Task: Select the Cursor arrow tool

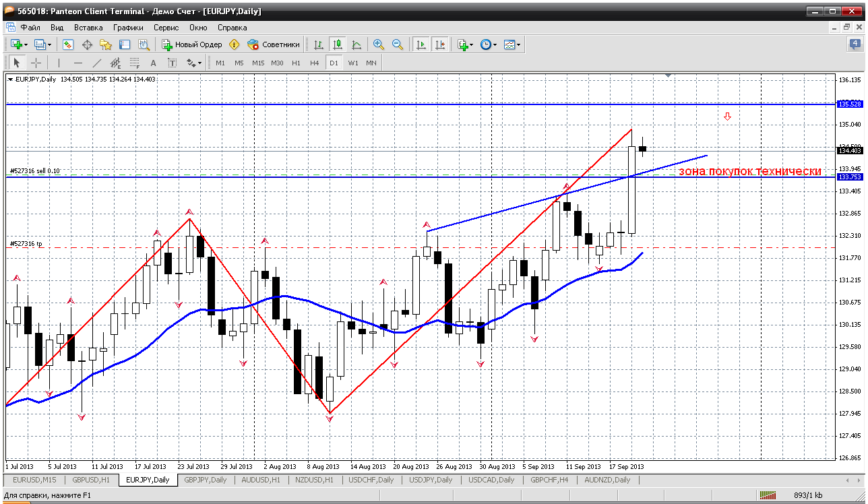Action: (x=17, y=63)
